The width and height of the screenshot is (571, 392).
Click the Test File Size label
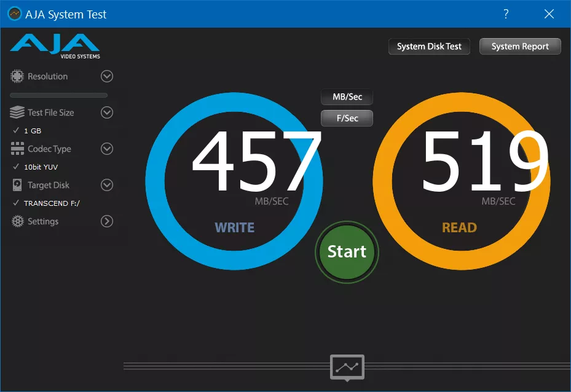coord(50,113)
